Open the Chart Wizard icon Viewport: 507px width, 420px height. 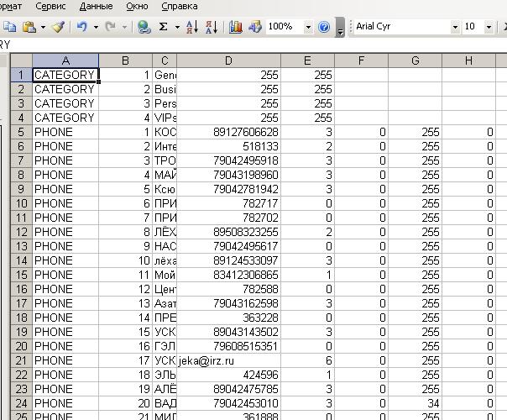click(235, 27)
